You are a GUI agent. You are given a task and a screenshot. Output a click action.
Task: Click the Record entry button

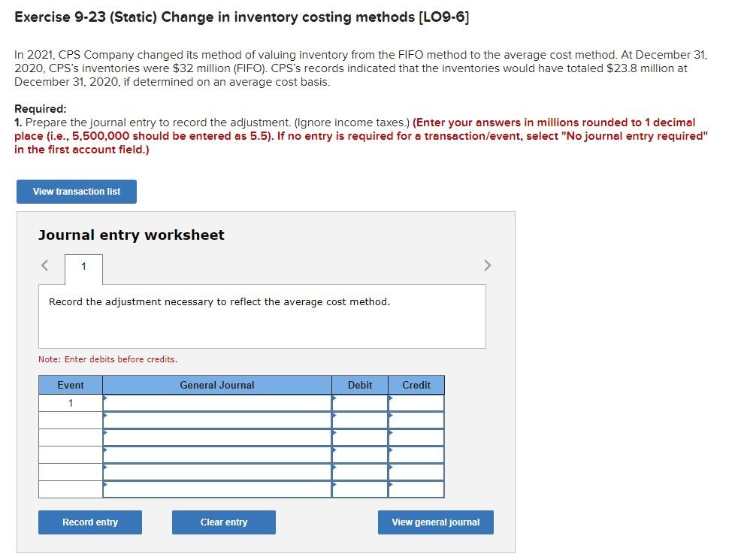[89, 522]
